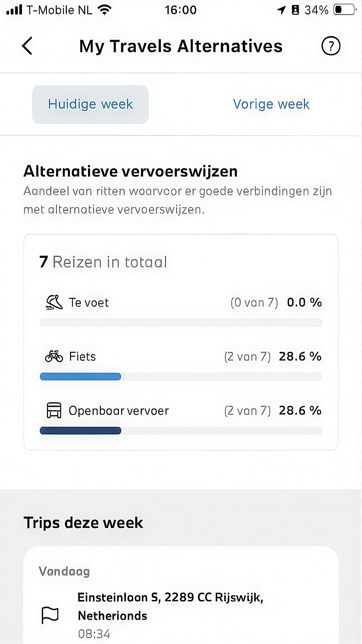
Task: Click the dark Openbaar vervoer progress bar
Action: coord(81,431)
